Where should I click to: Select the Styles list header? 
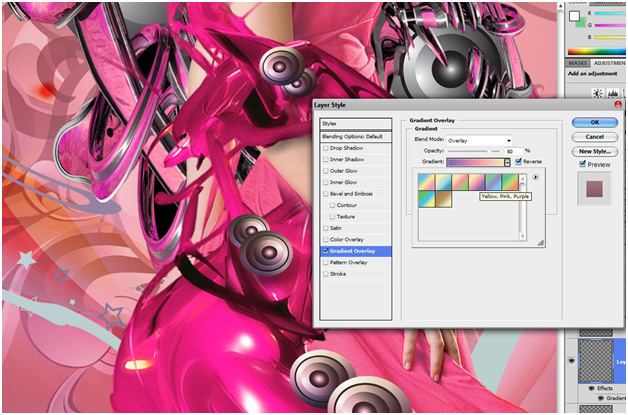point(356,123)
